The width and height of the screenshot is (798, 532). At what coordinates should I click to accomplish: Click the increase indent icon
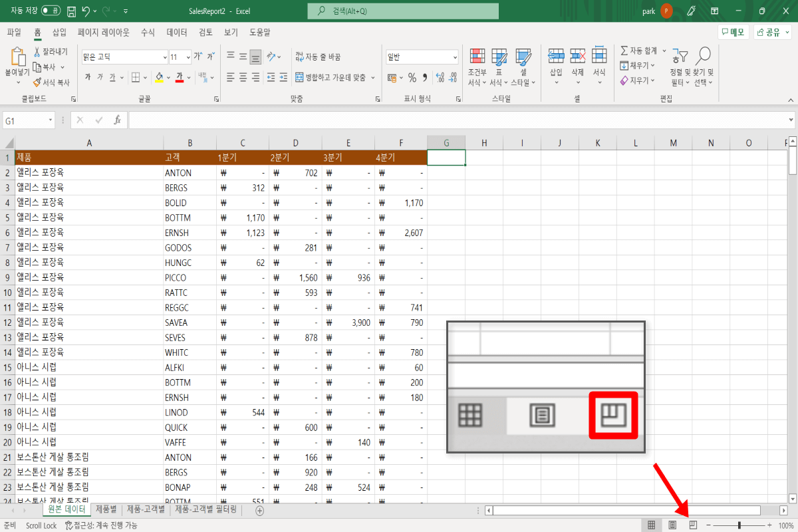click(283, 77)
